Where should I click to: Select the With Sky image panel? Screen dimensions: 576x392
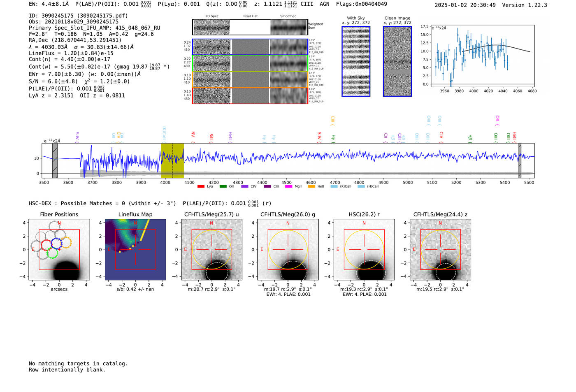(x=356, y=61)
